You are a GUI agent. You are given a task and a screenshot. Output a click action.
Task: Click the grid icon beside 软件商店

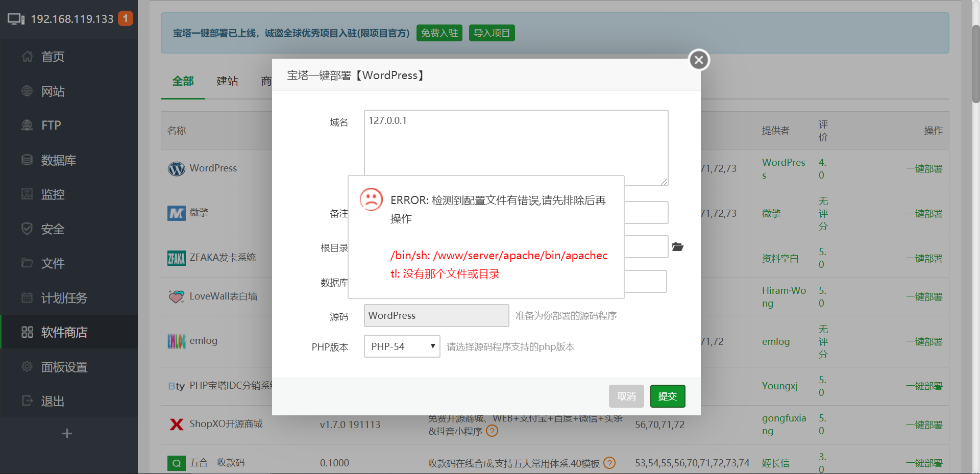(x=27, y=332)
